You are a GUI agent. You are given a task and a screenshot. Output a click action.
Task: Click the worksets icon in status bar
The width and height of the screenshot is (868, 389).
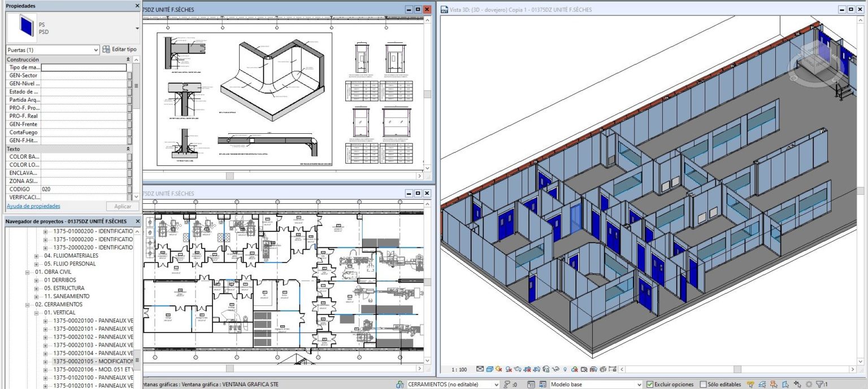[x=400, y=384]
